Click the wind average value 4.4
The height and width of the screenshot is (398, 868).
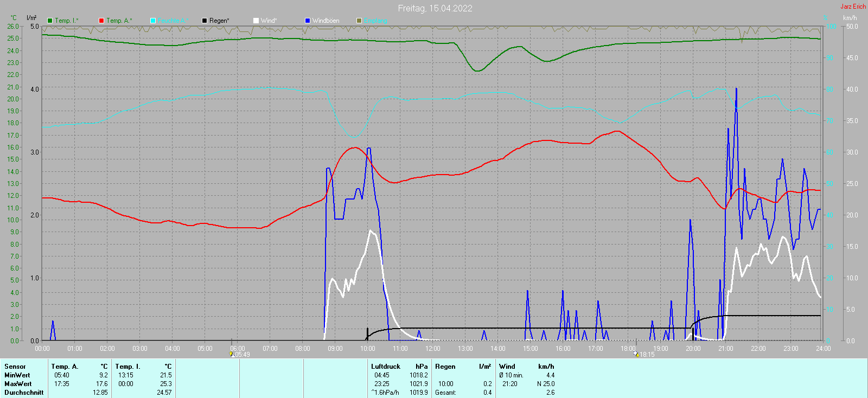pos(551,375)
